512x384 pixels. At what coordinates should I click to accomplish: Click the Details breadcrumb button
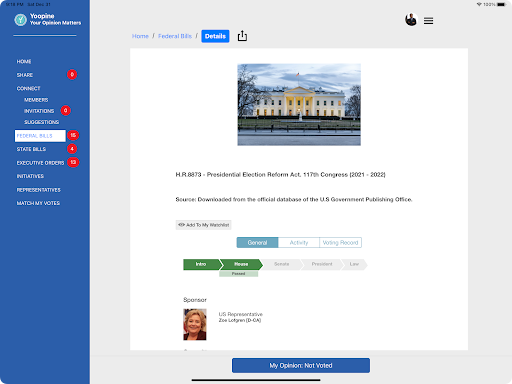pyautogui.click(x=215, y=36)
